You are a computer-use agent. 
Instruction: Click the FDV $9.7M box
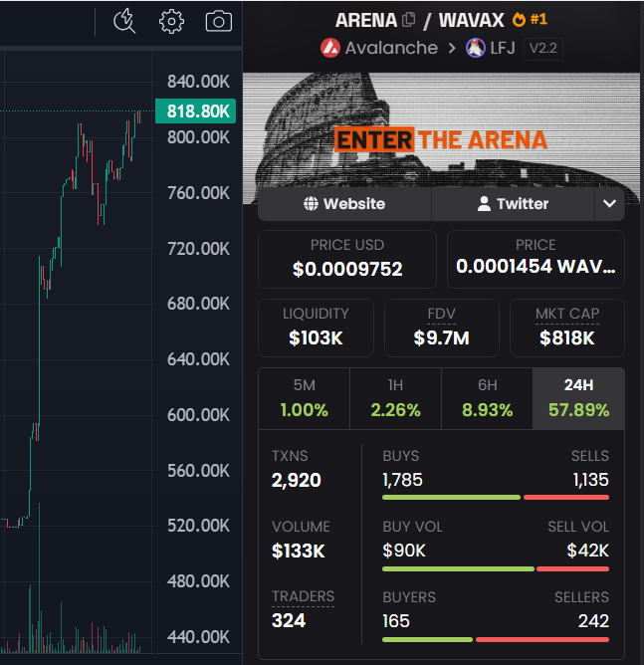(441, 328)
